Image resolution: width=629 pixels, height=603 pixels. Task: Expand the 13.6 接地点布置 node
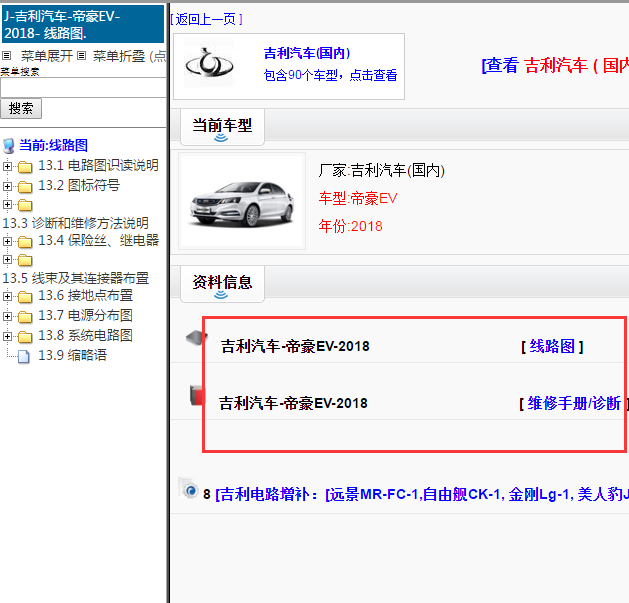(7, 296)
